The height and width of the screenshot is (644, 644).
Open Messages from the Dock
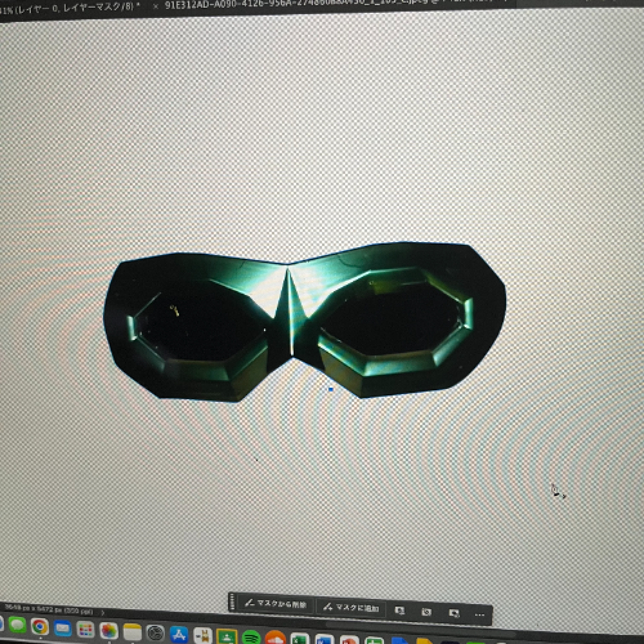[x=17, y=625]
